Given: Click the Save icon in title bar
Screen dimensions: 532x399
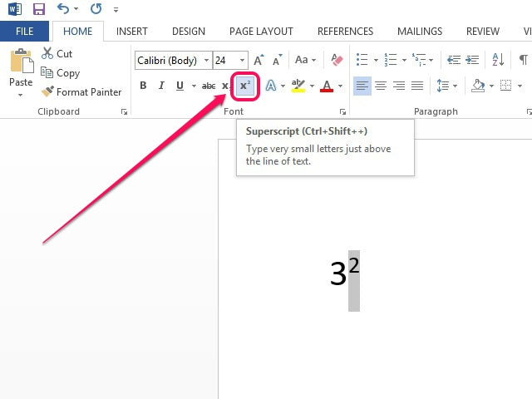Looking at the screenshot, I should [38, 9].
